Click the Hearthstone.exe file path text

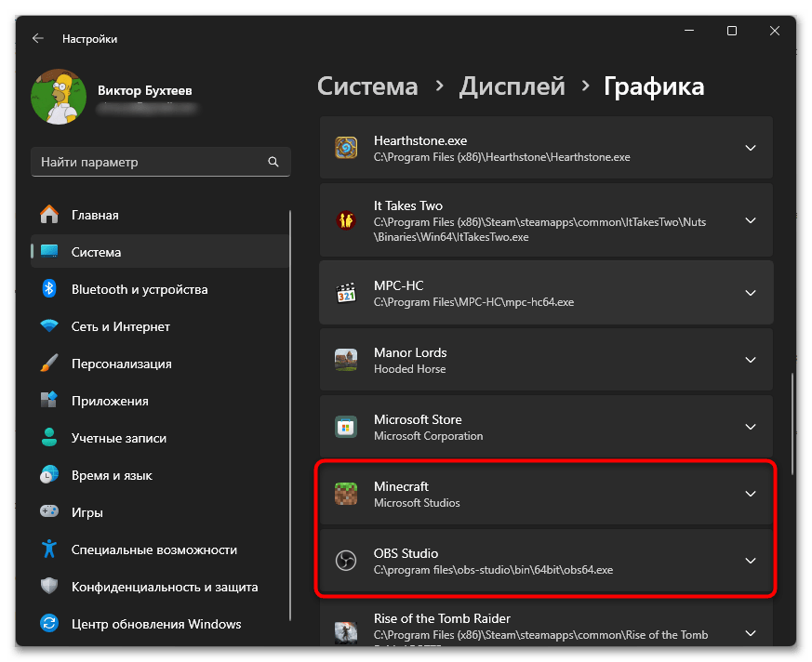tap(502, 157)
